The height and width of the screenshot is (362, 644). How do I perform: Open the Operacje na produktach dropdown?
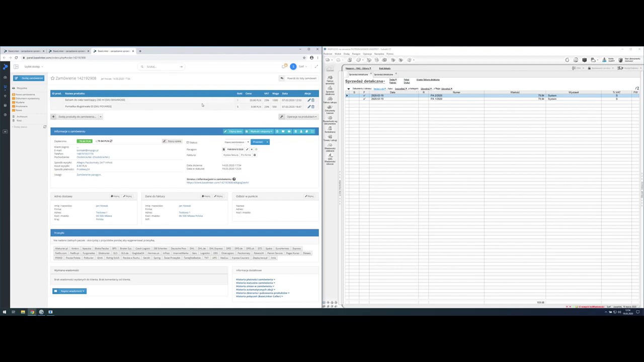click(299, 117)
